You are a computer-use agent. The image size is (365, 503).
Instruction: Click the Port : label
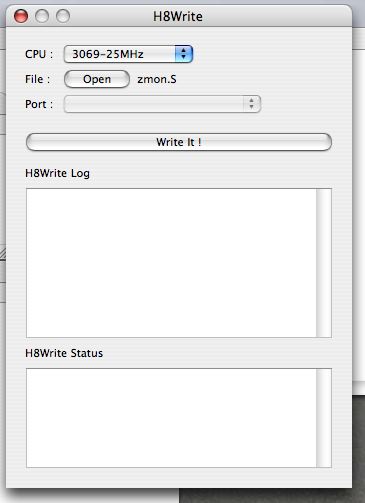pyautogui.click(x=39, y=104)
